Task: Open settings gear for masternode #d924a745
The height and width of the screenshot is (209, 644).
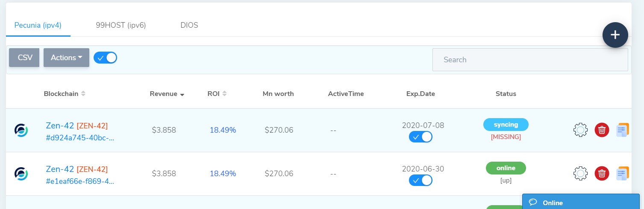Action: click(x=580, y=130)
